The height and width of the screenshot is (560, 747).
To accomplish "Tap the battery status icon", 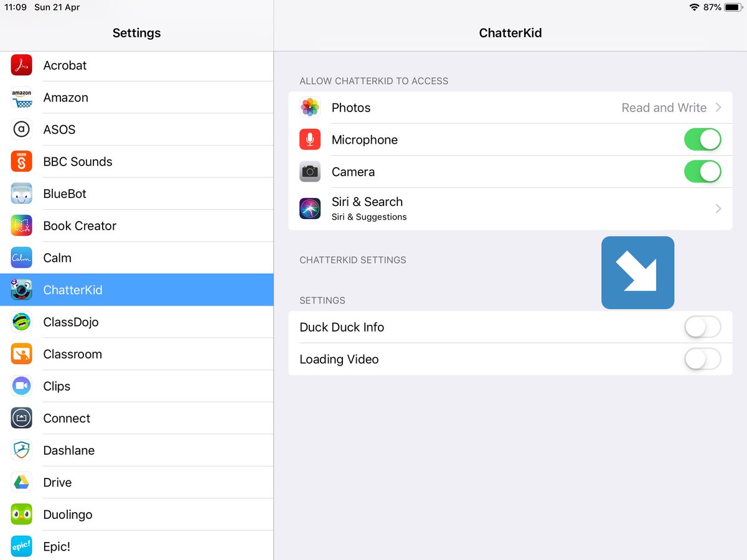I will 732,7.
